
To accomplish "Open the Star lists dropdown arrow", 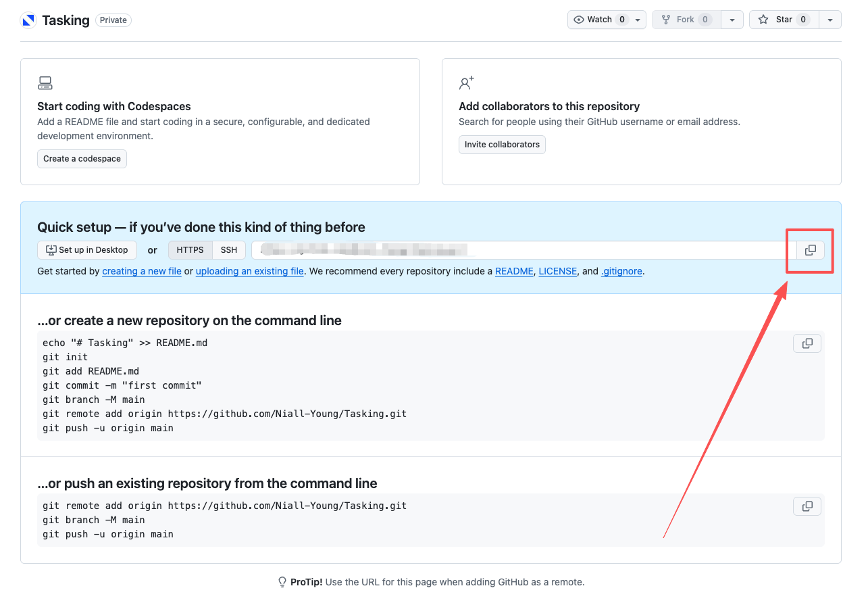I will coord(830,20).
